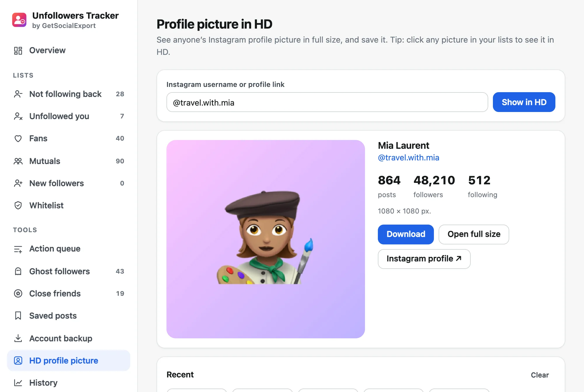Click the Saved posts bookmark icon
This screenshot has height=392, width=584.
coord(18,316)
